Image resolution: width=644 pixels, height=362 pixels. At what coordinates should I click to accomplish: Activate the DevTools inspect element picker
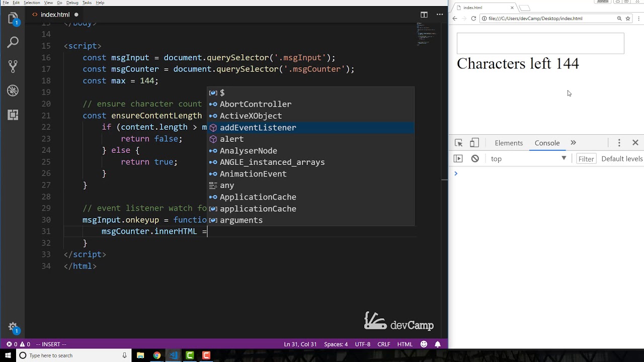coord(458,143)
